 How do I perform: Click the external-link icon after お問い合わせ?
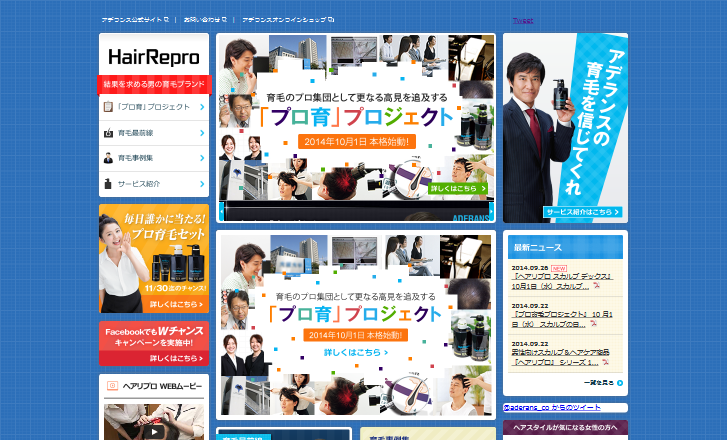(224, 19)
